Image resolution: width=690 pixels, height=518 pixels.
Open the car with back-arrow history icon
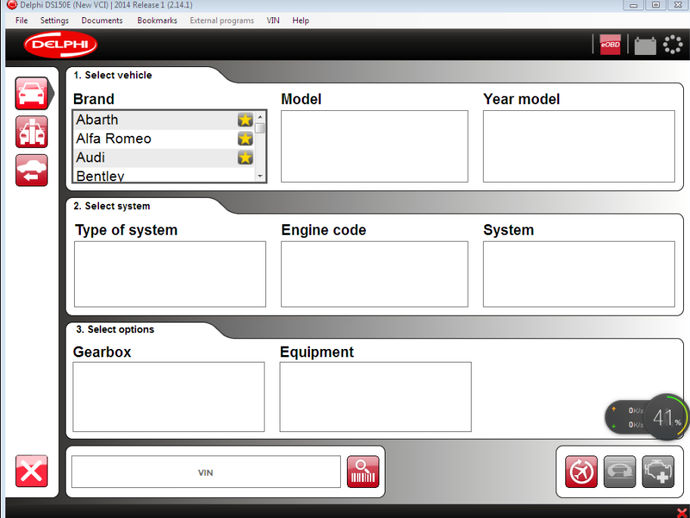pyautogui.click(x=31, y=170)
